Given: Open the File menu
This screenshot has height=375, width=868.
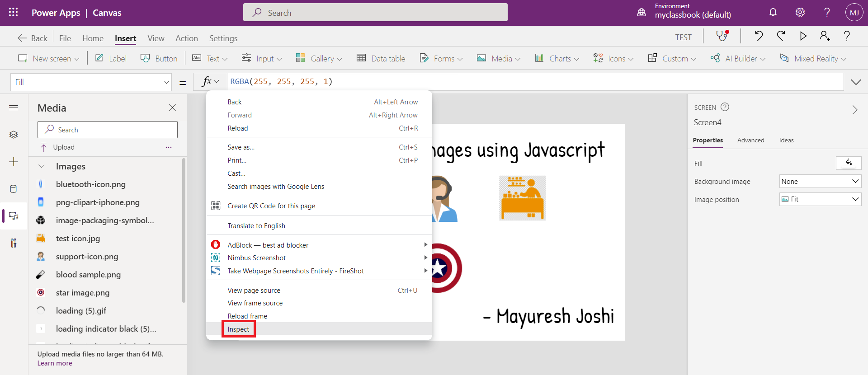Looking at the screenshot, I should coord(65,38).
